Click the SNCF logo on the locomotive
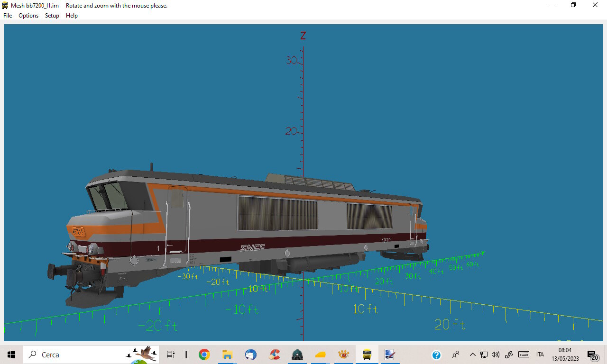Screen dimensions: 607x364 click(x=252, y=247)
